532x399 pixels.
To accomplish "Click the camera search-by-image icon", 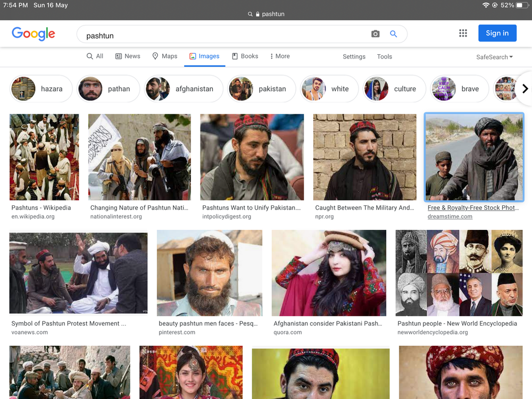I will [375, 34].
